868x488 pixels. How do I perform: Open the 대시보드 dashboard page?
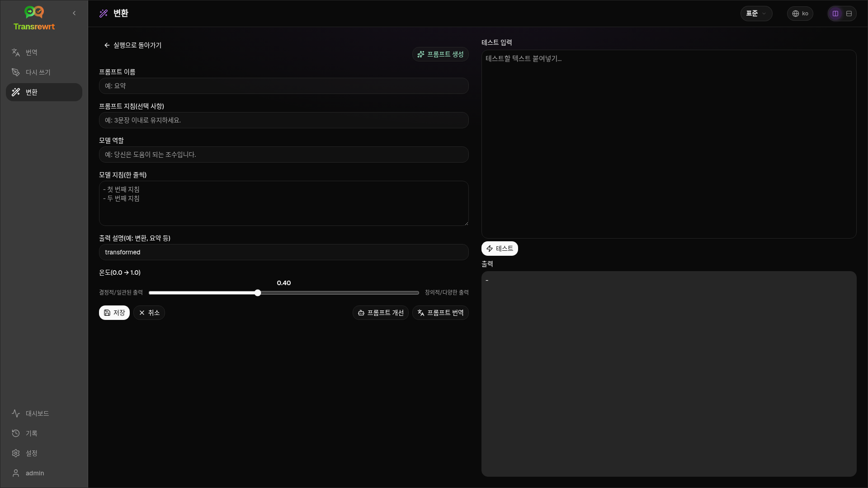coord(44,413)
